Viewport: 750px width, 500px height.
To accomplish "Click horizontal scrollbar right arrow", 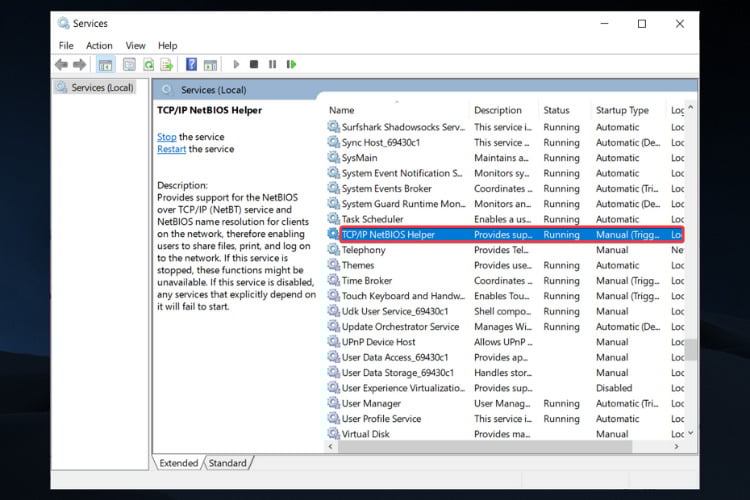I will [676, 446].
